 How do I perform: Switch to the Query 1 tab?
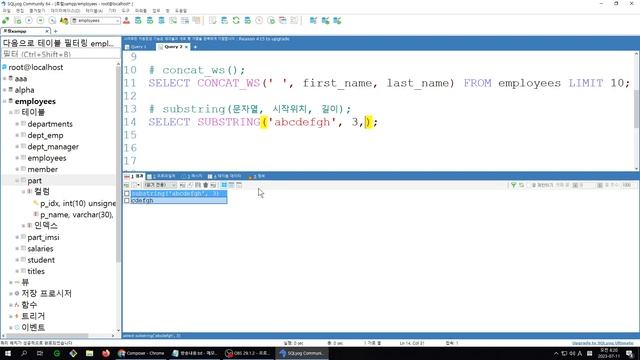139,47
